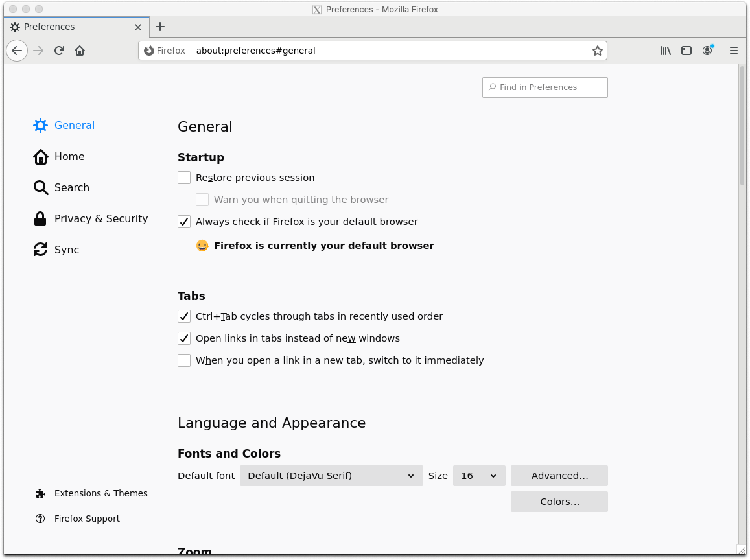The height and width of the screenshot is (560, 750).
Task: Click the Extensions puzzle piece icon
Action: click(x=41, y=493)
